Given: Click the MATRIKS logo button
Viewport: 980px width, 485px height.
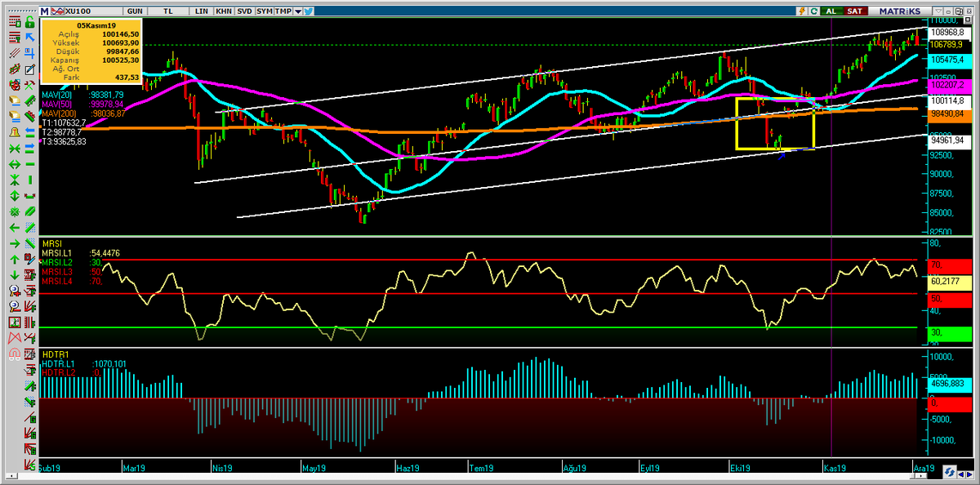Looking at the screenshot, I should [900, 11].
